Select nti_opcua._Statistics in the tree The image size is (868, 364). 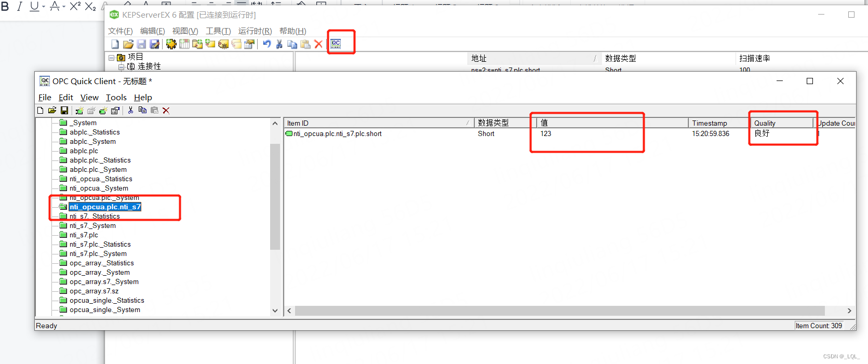coord(101,179)
